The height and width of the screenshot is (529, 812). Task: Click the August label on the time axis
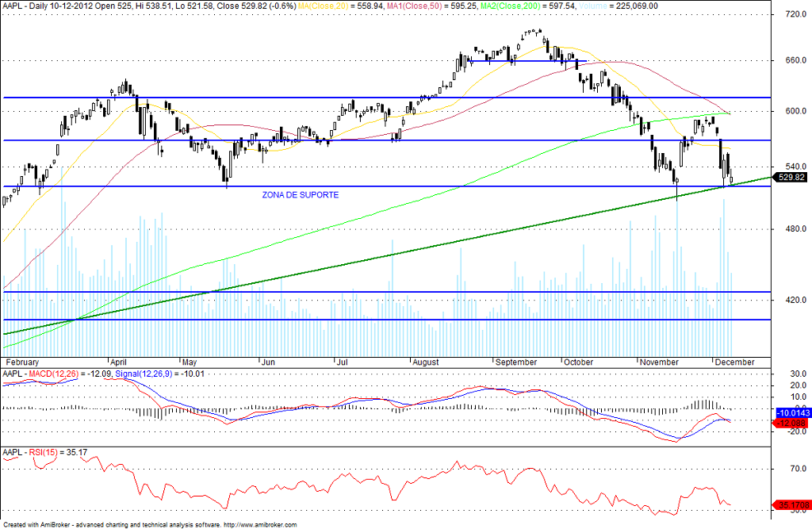(x=426, y=362)
